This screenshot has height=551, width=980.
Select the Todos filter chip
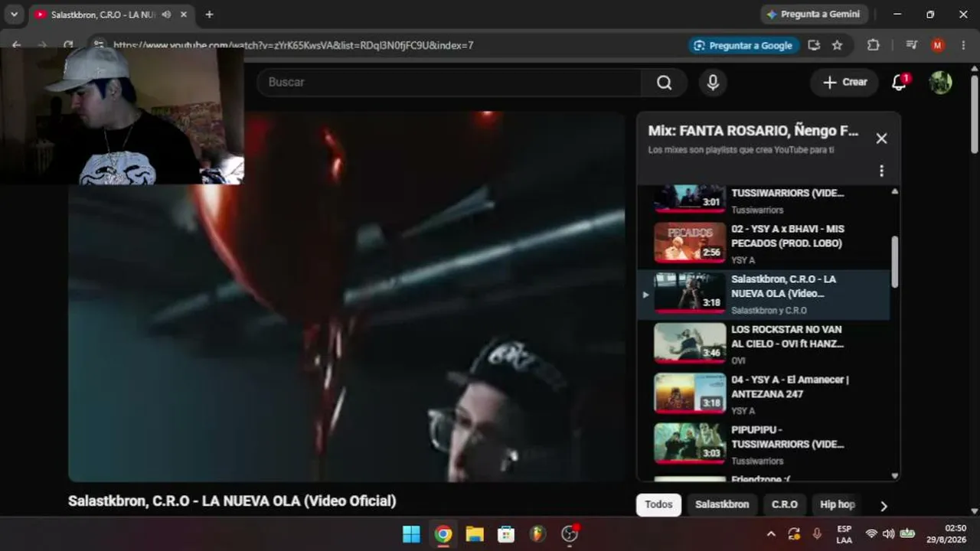[658, 505]
